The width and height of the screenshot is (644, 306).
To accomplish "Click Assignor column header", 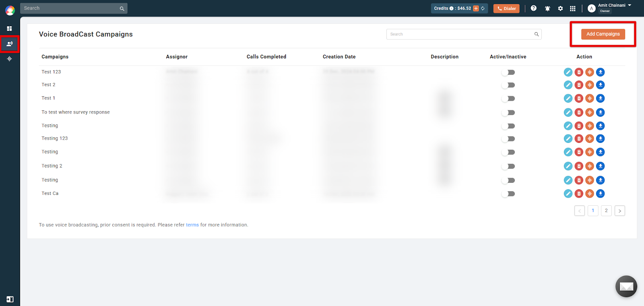I will [x=177, y=57].
